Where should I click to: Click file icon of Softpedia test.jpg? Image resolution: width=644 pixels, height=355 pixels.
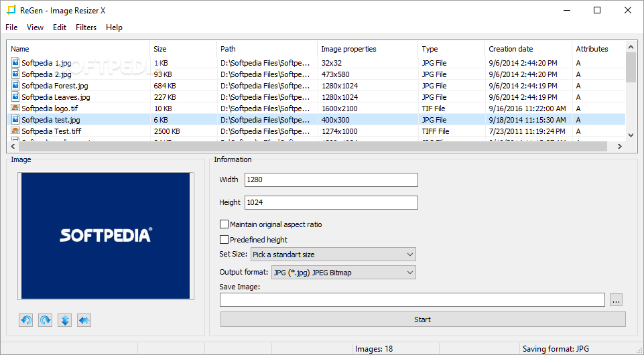pos(15,119)
